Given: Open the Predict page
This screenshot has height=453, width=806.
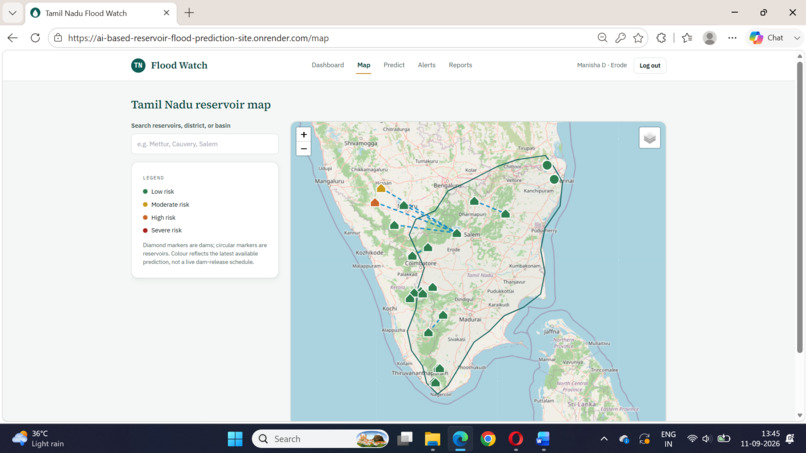Looking at the screenshot, I should [x=394, y=65].
